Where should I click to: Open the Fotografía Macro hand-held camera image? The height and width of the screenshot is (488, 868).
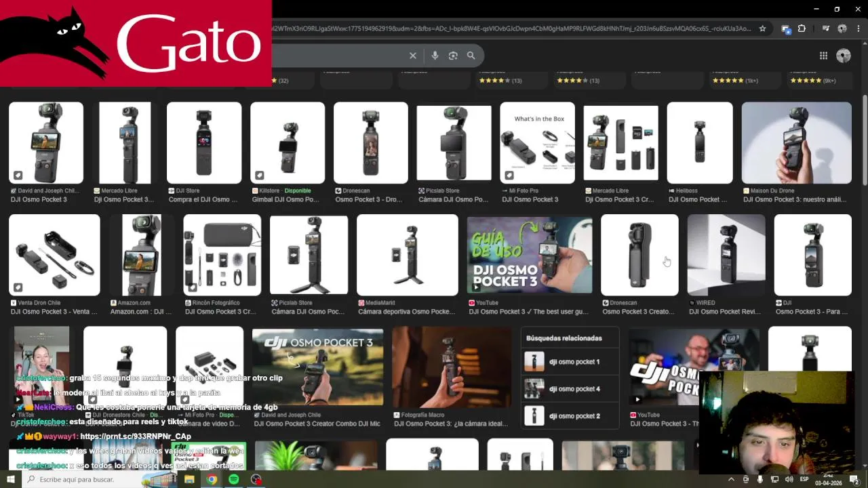point(452,367)
